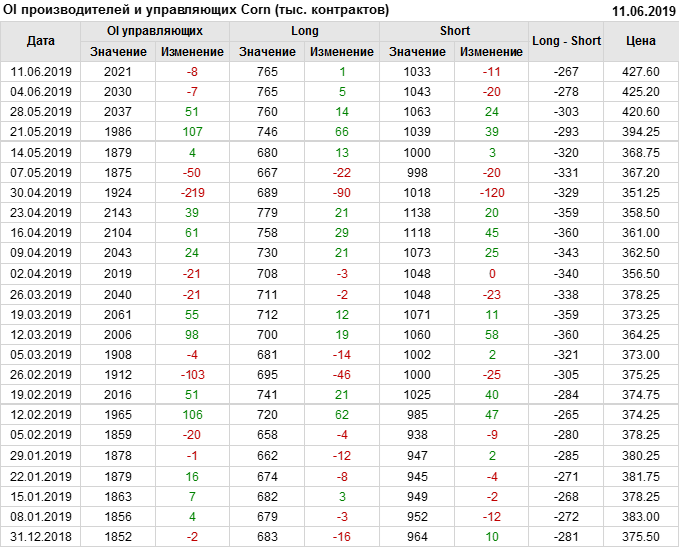The image size is (680, 548).
Task: Select the OI value 2143
Action: click(118, 213)
